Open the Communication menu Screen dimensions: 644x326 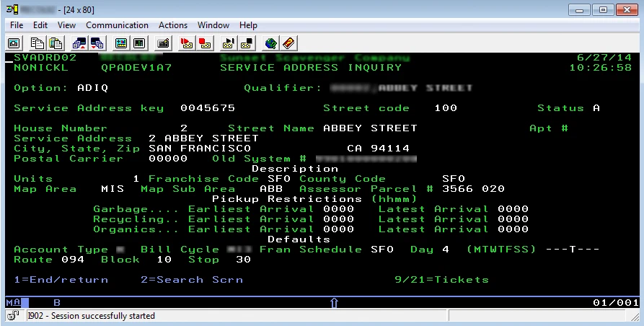tap(117, 25)
